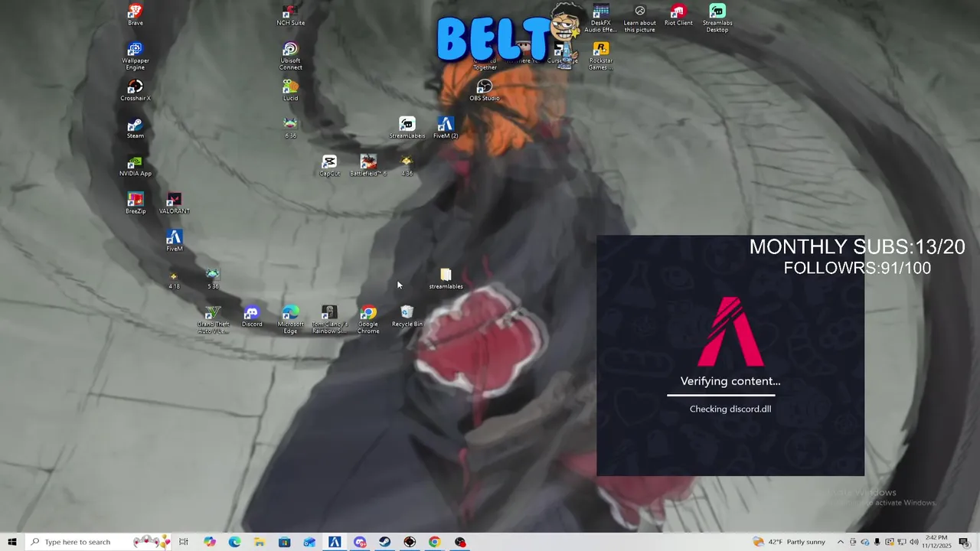Select the FiveM (2) desktop shortcut
Screen dimensions: 980x551
(x=446, y=128)
